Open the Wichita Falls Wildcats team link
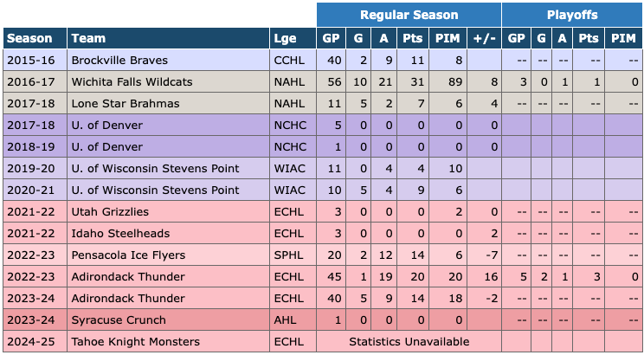Screen dimensions: 644x355 click(132, 82)
